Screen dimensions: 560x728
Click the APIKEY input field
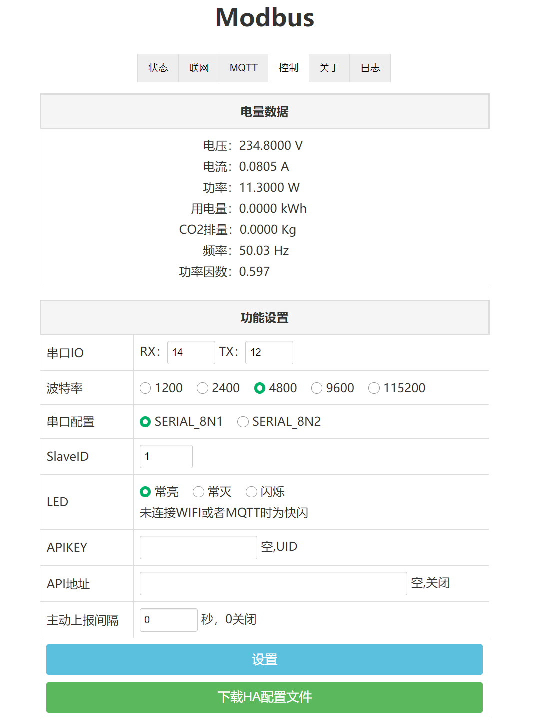(x=198, y=547)
